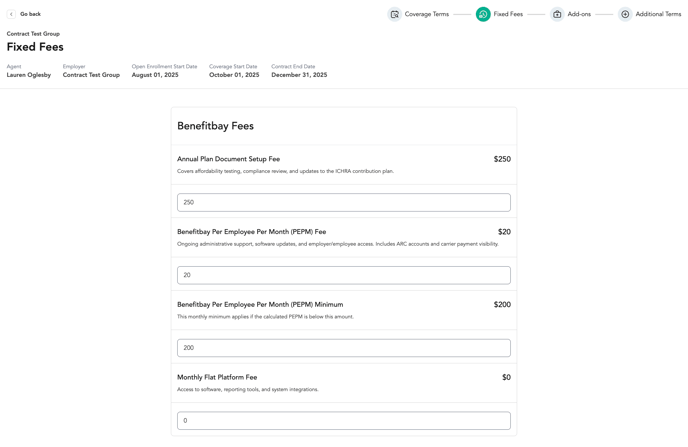
Task: Switch to the Add-ons step label
Action: click(x=579, y=14)
